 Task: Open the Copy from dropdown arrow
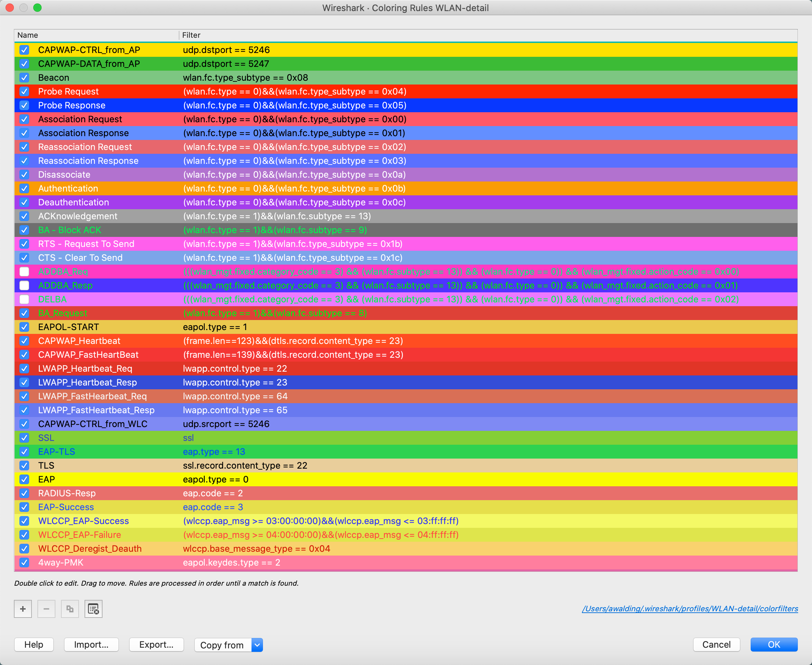(x=257, y=645)
